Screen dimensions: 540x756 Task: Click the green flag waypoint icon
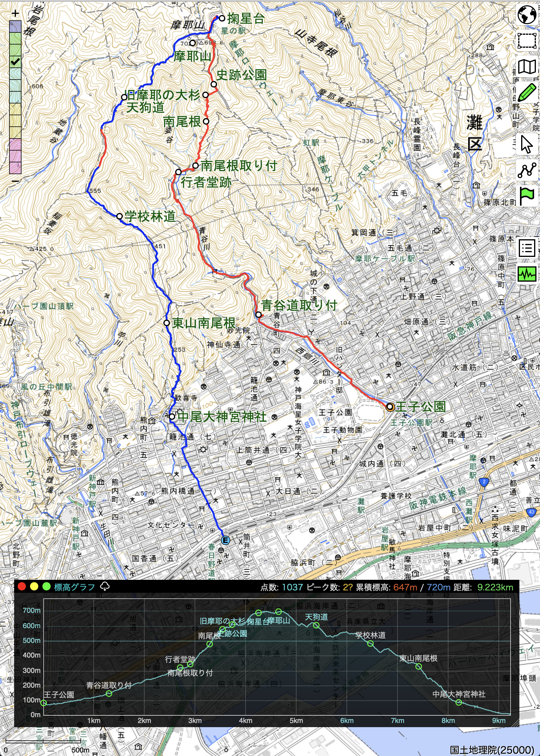[x=527, y=196]
